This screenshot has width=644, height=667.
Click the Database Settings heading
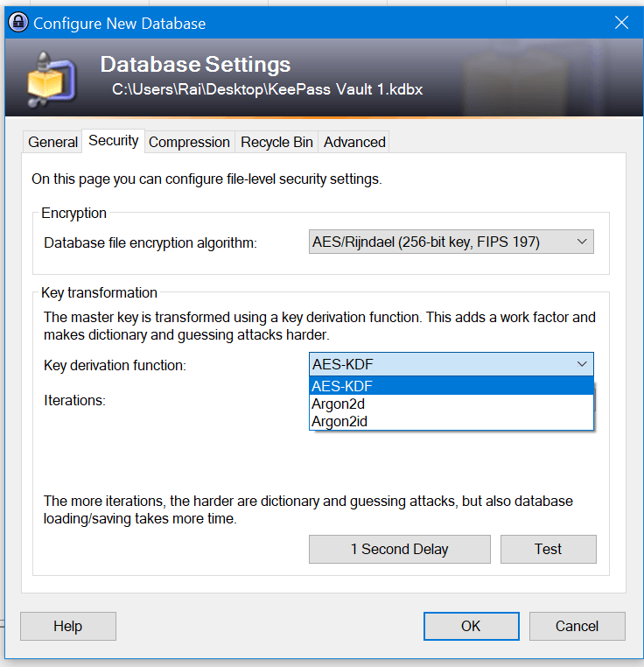[x=195, y=64]
